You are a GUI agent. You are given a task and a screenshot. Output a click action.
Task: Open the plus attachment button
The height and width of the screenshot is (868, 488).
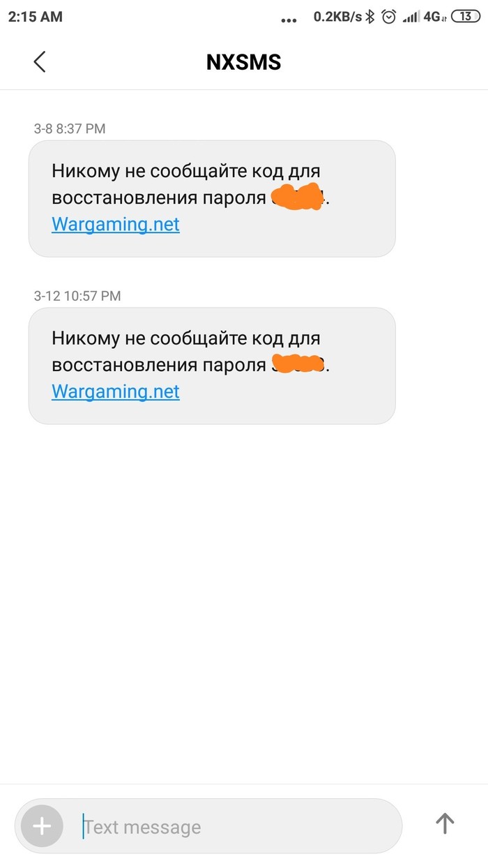pos(42,826)
